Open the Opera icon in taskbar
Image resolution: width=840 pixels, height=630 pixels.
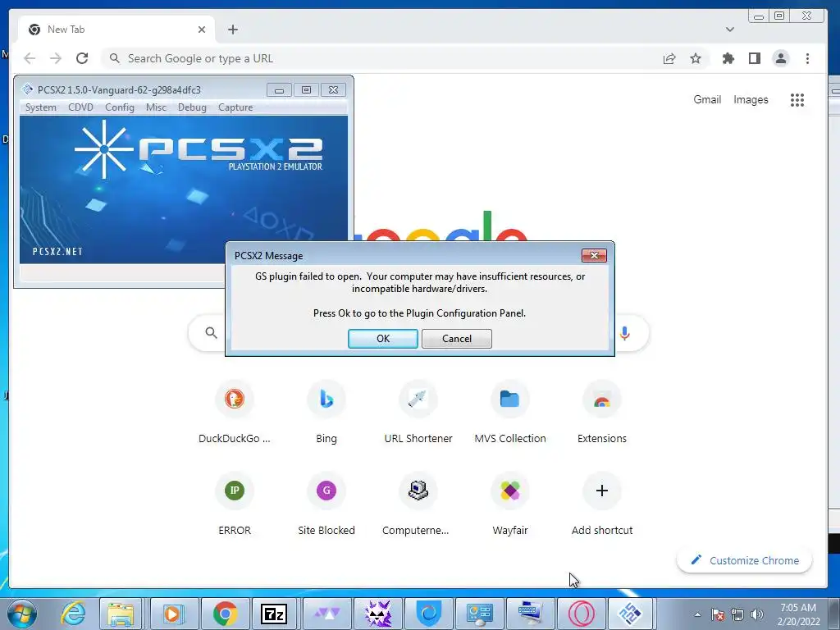(582, 614)
